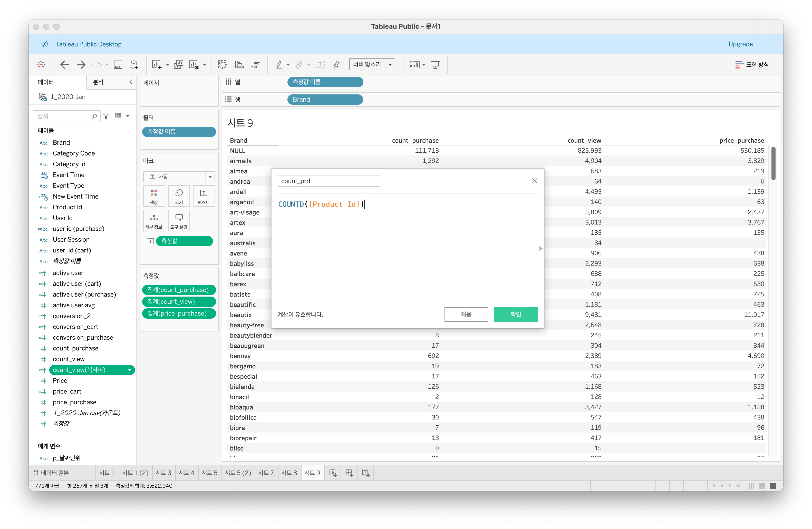Click the Save icon in toolbar

(118, 64)
